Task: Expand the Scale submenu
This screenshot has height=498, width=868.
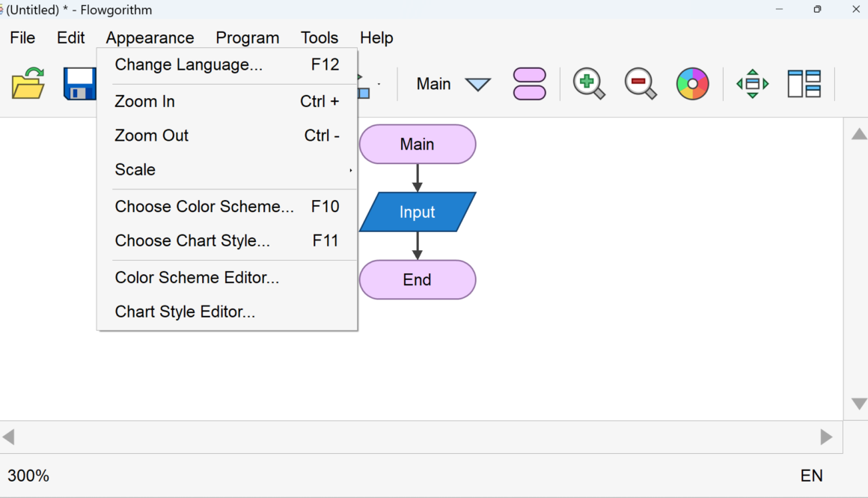Action: [x=227, y=169]
